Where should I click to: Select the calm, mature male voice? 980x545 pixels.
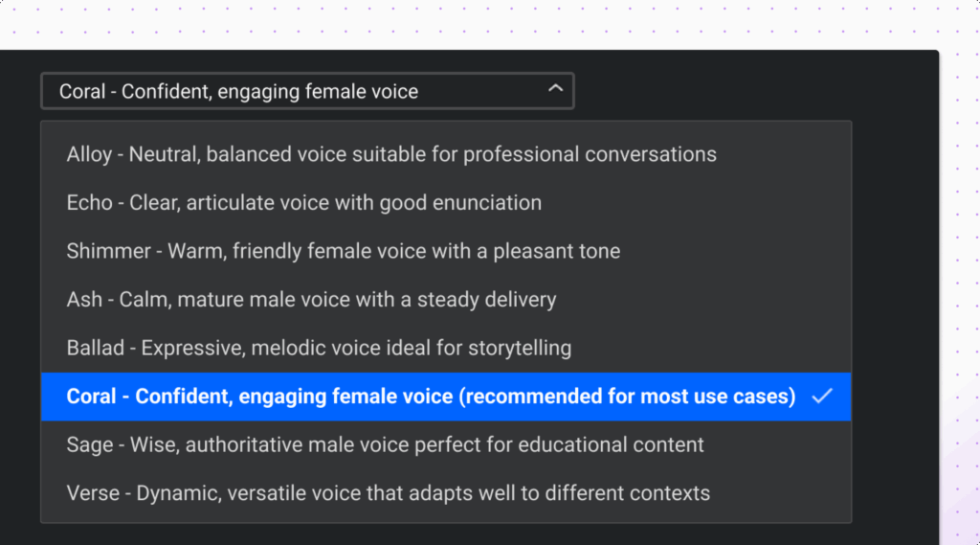tap(311, 300)
